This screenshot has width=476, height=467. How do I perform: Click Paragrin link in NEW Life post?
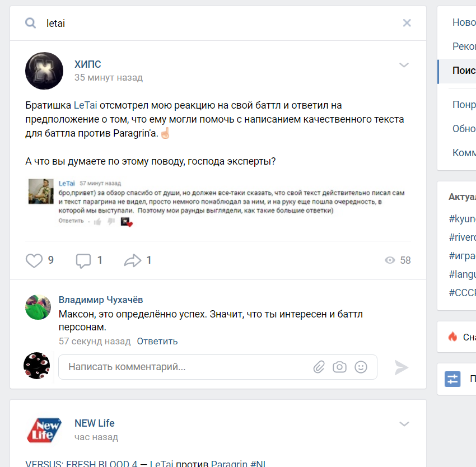pyautogui.click(x=229, y=463)
